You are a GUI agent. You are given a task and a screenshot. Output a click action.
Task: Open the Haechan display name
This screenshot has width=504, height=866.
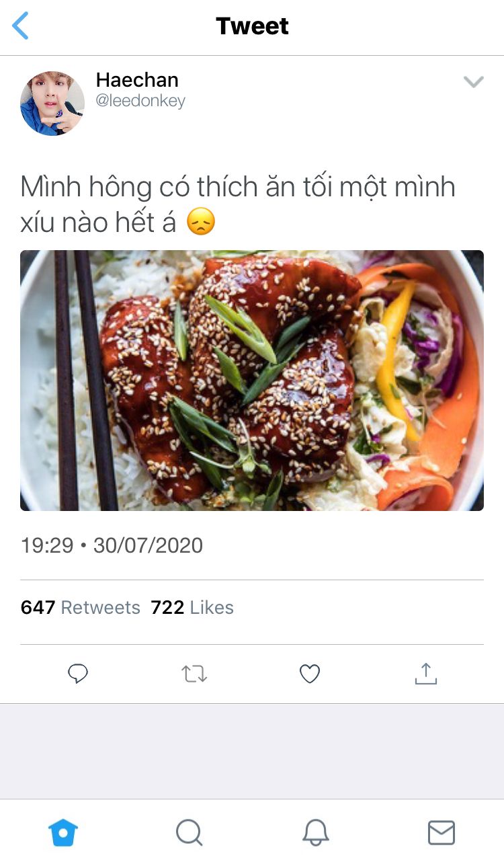click(137, 80)
